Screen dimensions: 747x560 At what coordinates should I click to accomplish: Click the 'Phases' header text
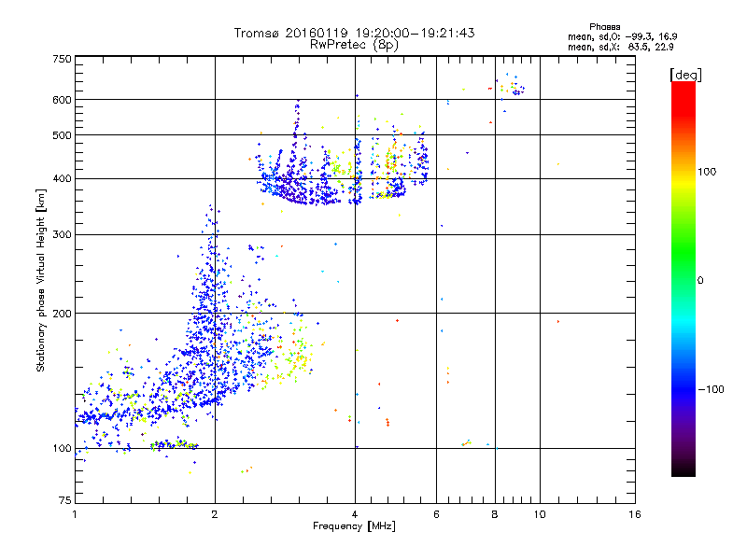(604, 27)
